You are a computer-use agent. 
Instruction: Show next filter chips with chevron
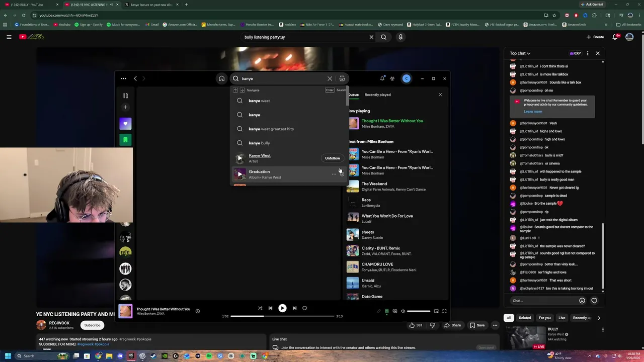(x=599, y=318)
